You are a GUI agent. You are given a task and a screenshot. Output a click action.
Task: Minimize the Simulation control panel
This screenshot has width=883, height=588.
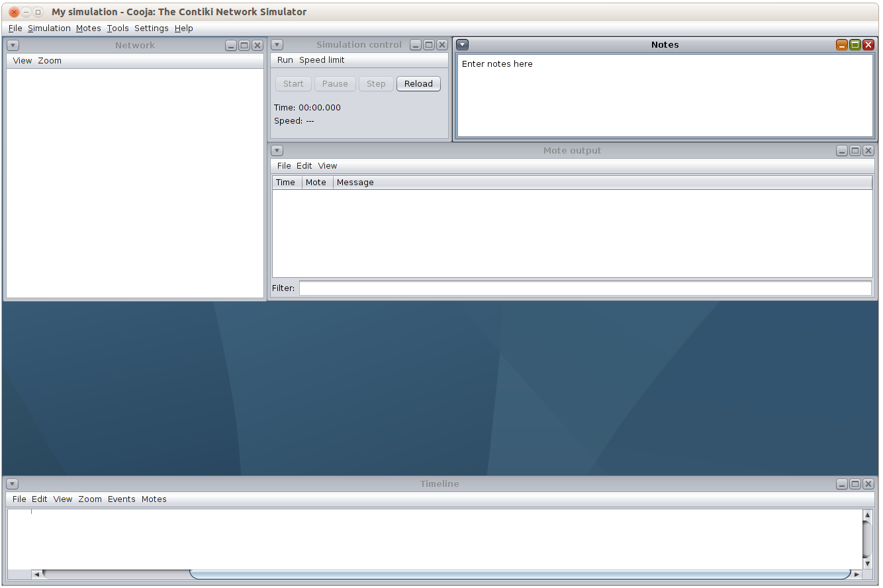[x=416, y=45]
